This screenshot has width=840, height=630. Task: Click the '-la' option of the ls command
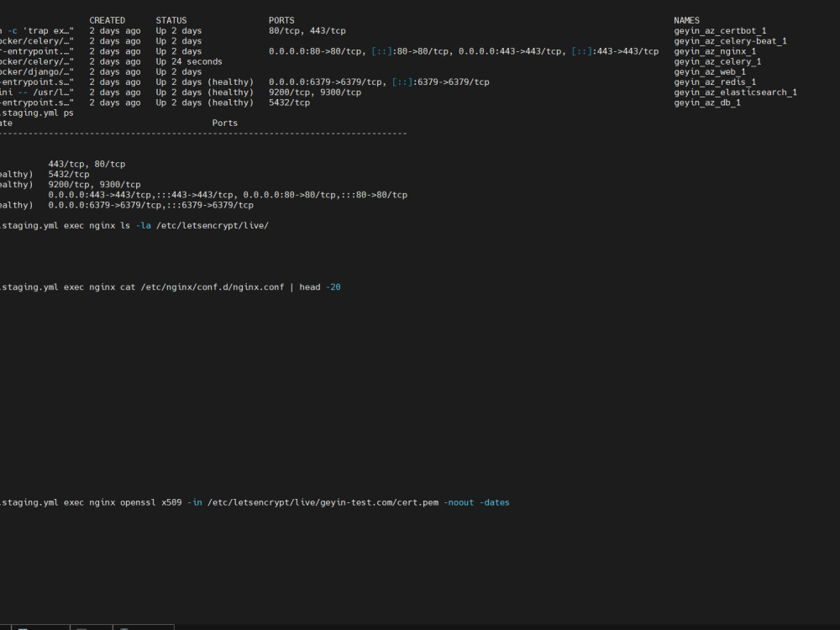click(143, 225)
